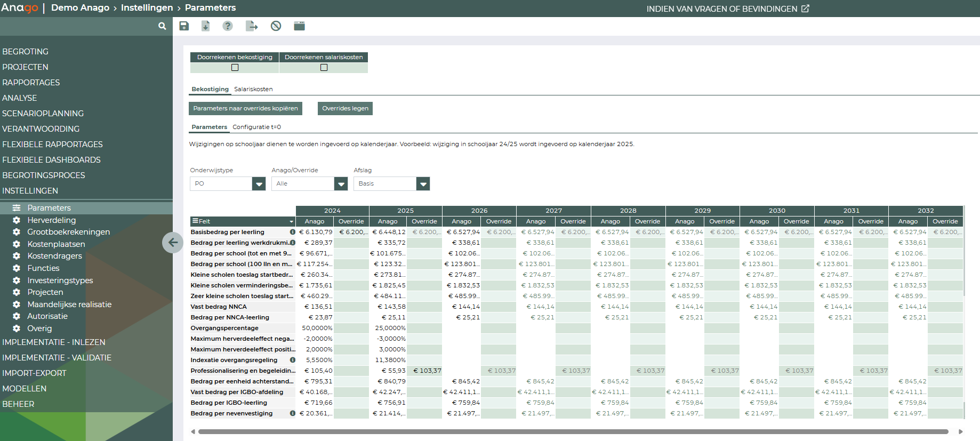Image resolution: width=980 pixels, height=441 pixels.
Task: Expand the Anago/Override dropdown
Action: coord(341,184)
